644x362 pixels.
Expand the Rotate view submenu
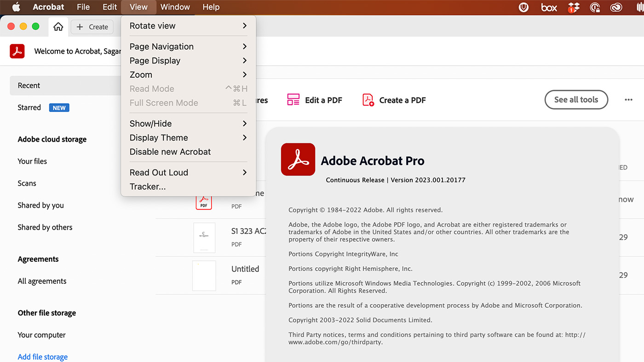click(x=188, y=26)
